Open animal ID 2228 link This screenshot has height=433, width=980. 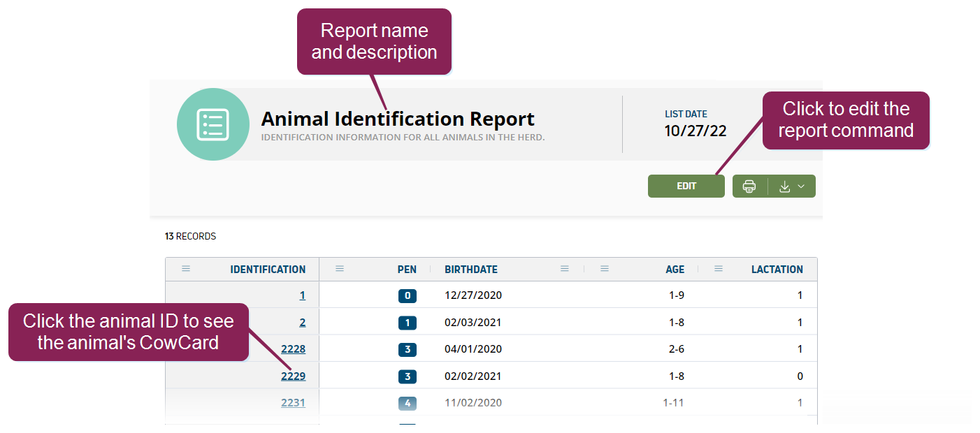point(293,349)
